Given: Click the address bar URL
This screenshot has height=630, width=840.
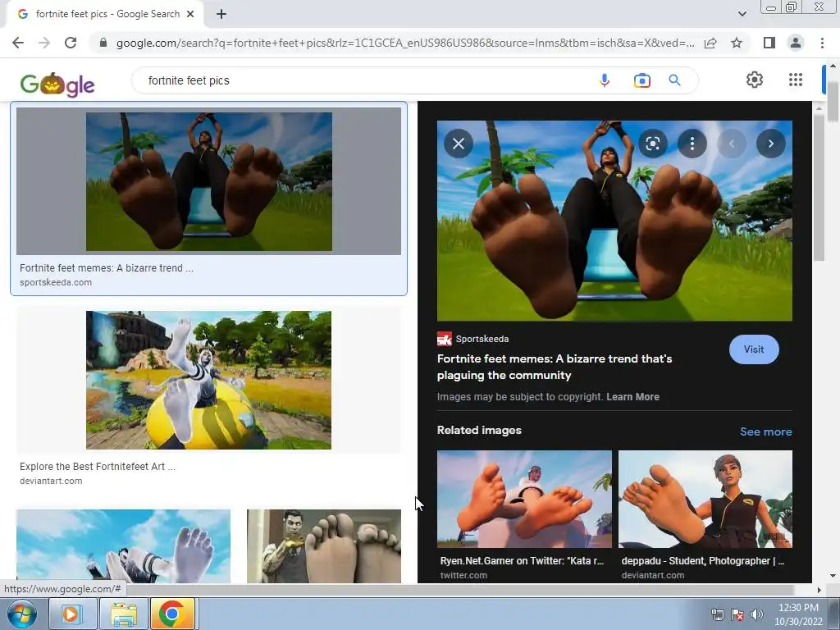Looking at the screenshot, I should (x=405, y=43).
